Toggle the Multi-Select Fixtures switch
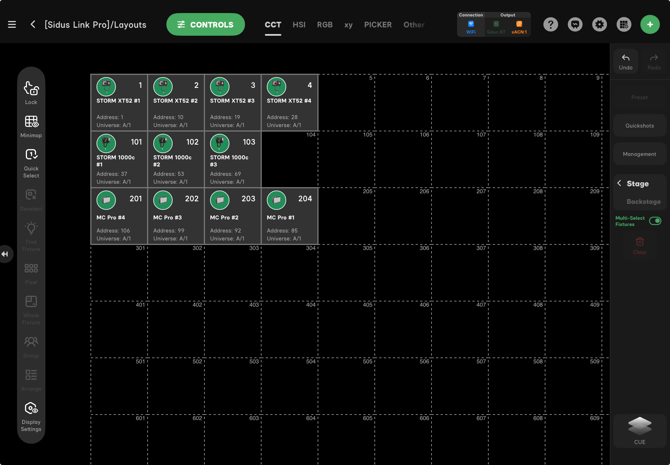Image resolution: width=670 pixels, height=465 pixels. pos(655,220)
